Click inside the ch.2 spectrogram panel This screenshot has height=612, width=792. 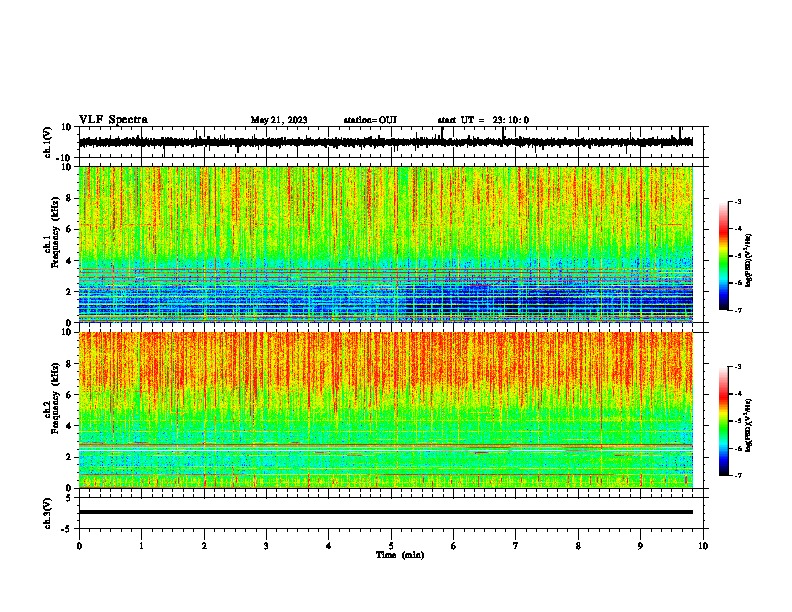click(x=386, y=410)
